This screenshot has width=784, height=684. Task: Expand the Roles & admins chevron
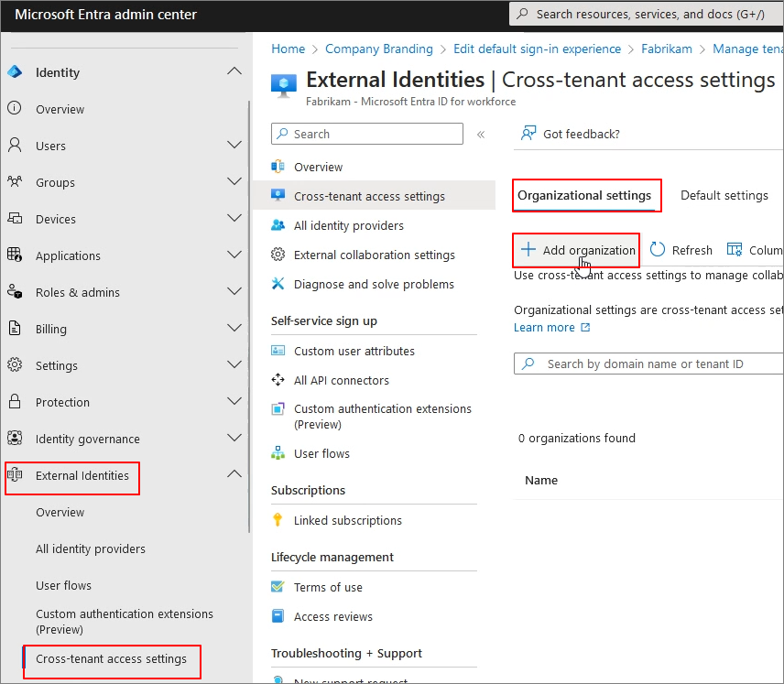234,291
